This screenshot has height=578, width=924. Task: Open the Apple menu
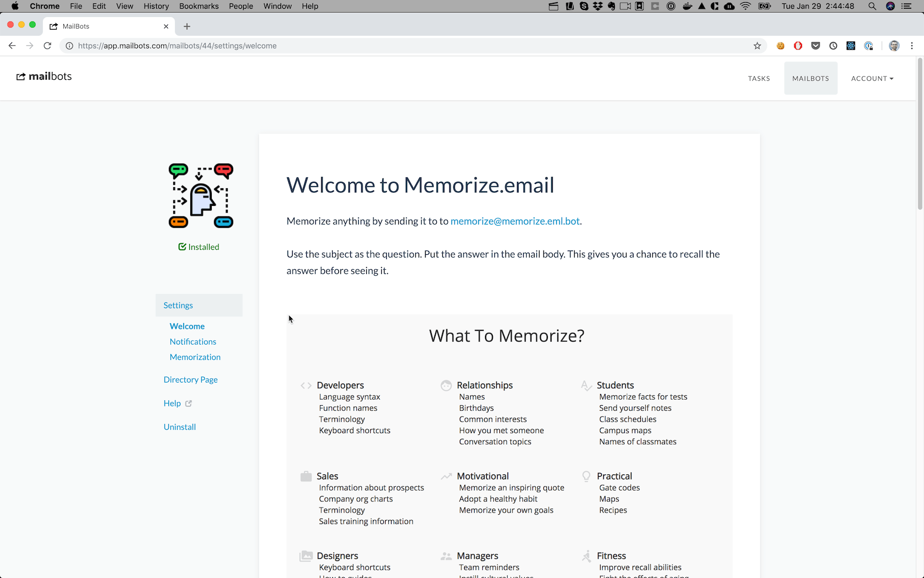pos(15,6)
